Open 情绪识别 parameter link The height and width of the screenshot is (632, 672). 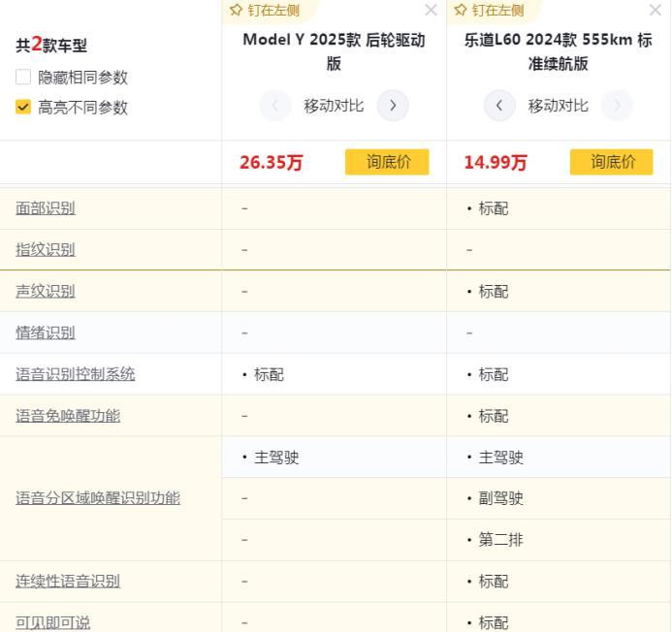tap(46, 332)
